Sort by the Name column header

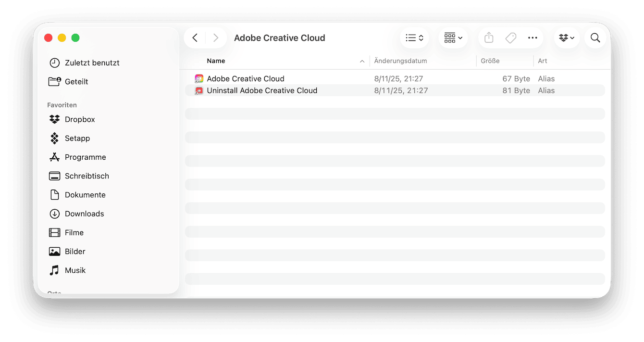coord(216,61)
